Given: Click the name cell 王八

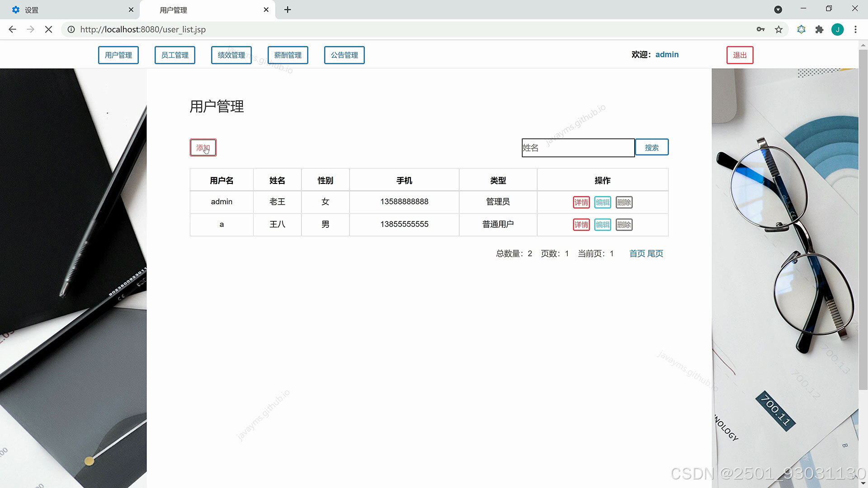Looking at the screenshot, I should (277, 224).
